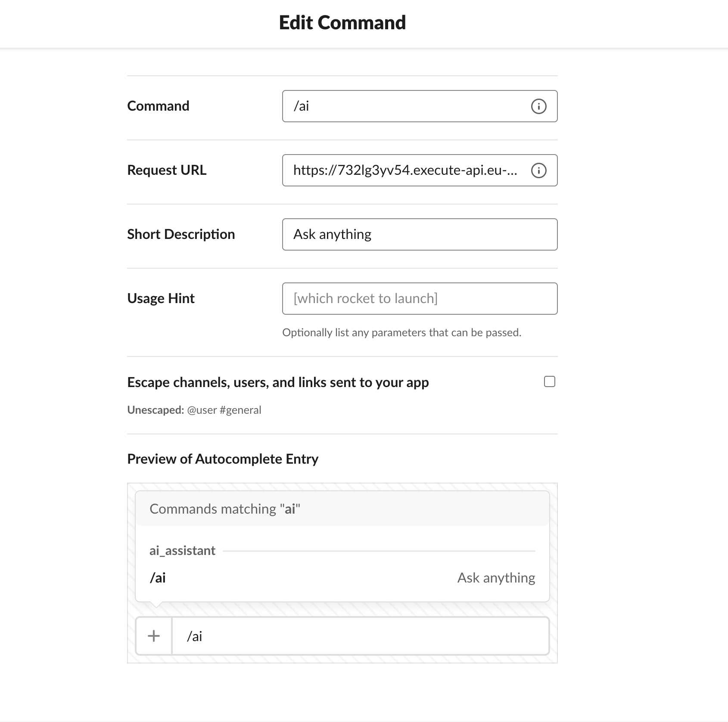Screen dimensions: 728x722
Task: Click the preview message box beside the plus icon
Action: [x=360, y=636]
